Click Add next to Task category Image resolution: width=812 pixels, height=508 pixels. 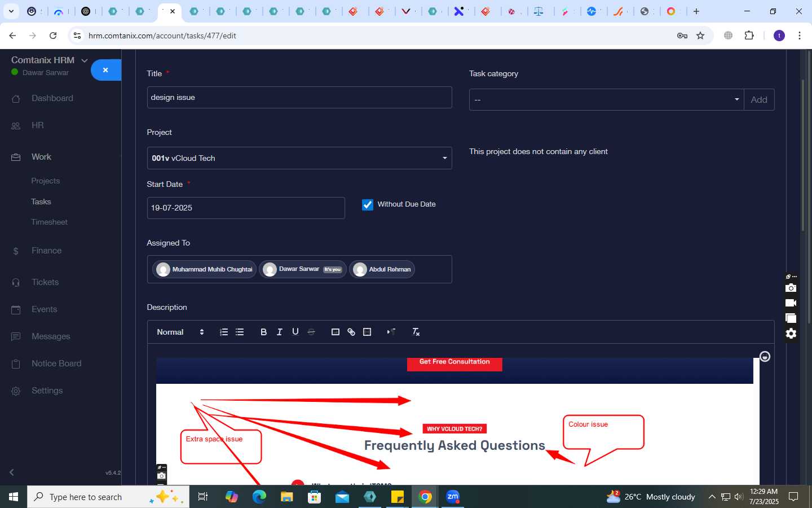click(x=759, y=100)
